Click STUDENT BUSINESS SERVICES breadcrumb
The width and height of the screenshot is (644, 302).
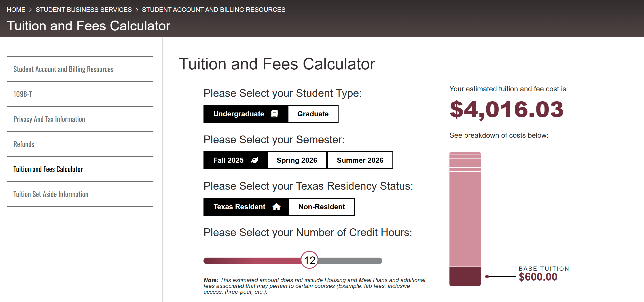(x=83, y=9)
